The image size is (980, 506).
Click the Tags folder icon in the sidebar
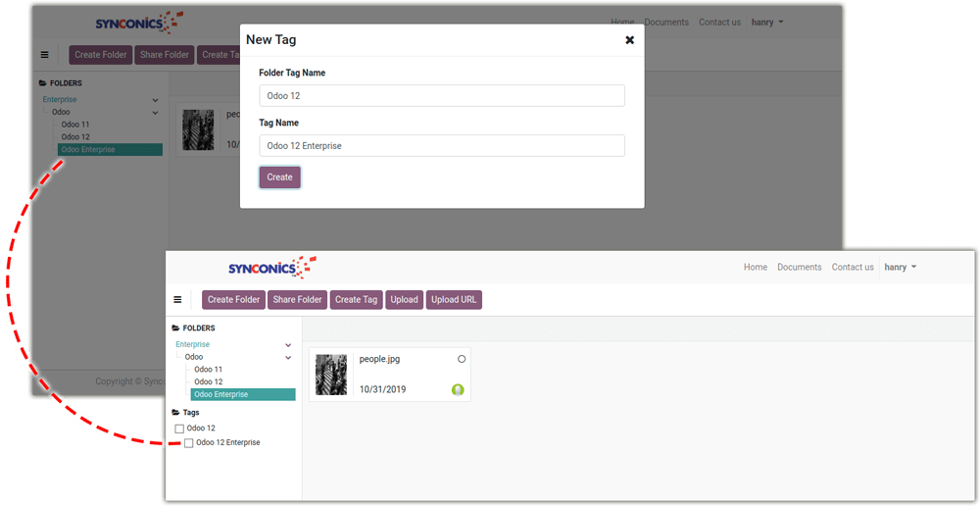(x=175, y=413)
